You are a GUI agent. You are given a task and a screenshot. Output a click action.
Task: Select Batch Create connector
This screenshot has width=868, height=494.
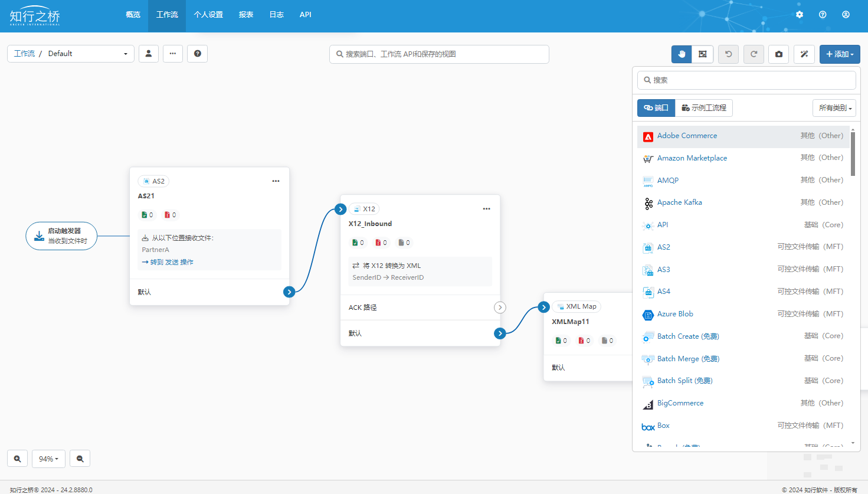(743, 336)
